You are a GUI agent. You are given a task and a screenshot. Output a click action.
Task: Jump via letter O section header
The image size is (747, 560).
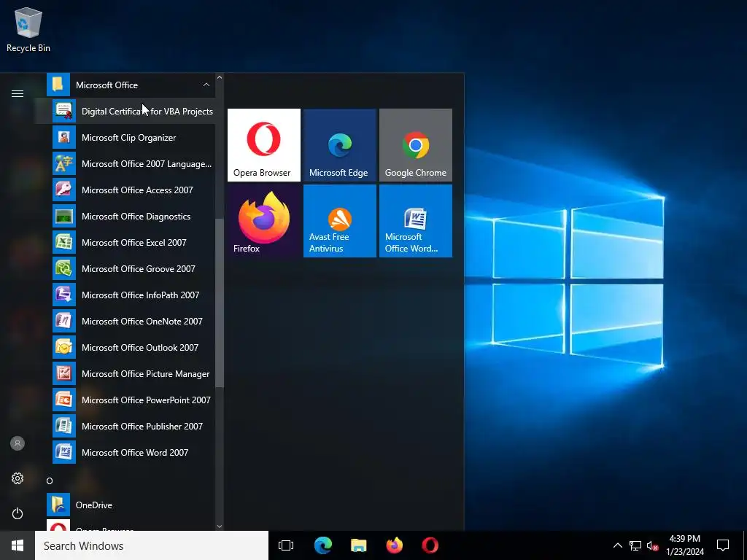pyautogui.click(x=50, y=481)
